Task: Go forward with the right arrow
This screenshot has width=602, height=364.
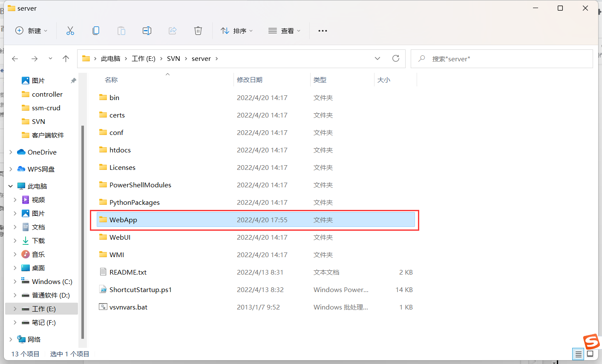Action: pos(35,59)
